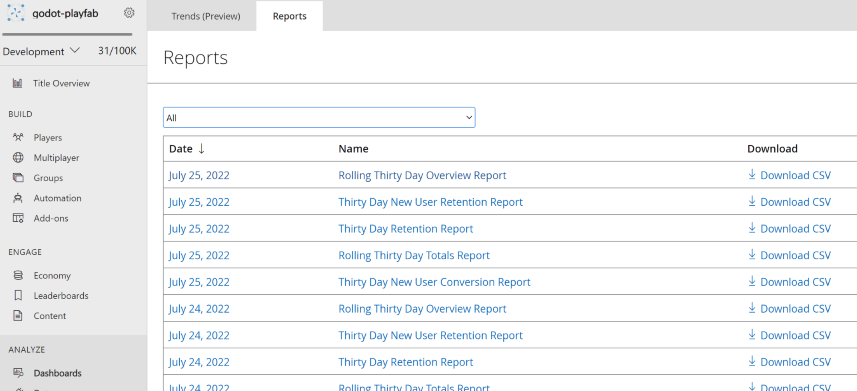This screenshot has width=857, height=391.
Task: Open July 25 Thirty Day New User Retention Report
Action: (431, 202)
